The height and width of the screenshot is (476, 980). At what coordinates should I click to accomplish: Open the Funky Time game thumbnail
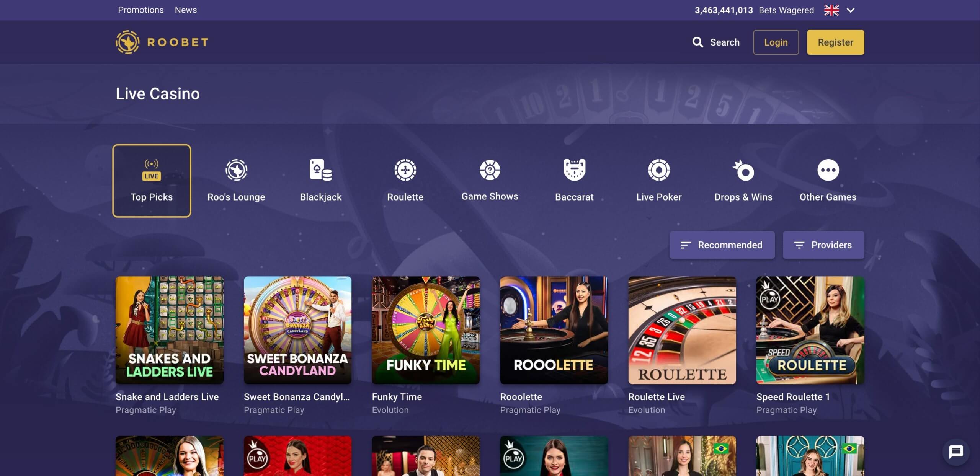[425, 330]
